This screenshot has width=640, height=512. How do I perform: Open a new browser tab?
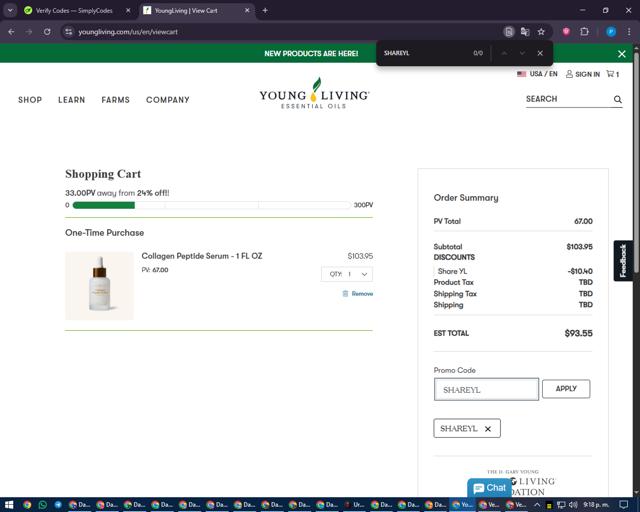pyautogui.click(x=265, y=11)
